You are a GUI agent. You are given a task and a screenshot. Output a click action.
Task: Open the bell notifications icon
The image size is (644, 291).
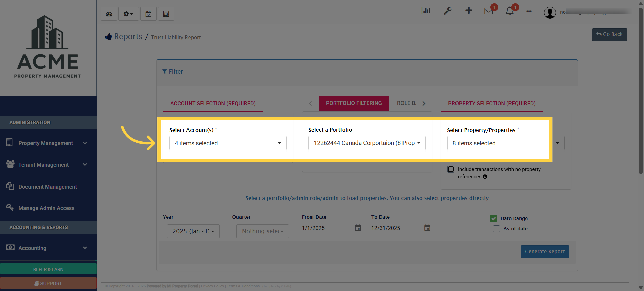point(509,11)
